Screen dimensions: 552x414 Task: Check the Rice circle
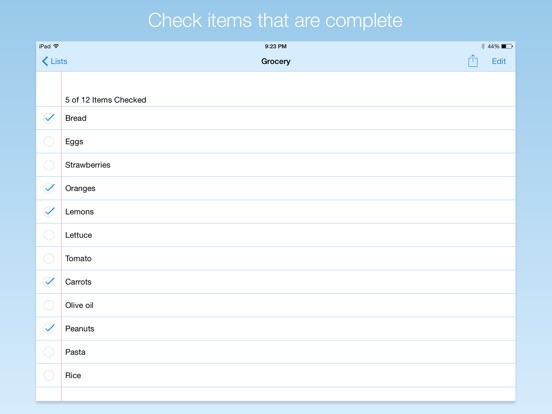pyautogui.click(x=49, y=375)
